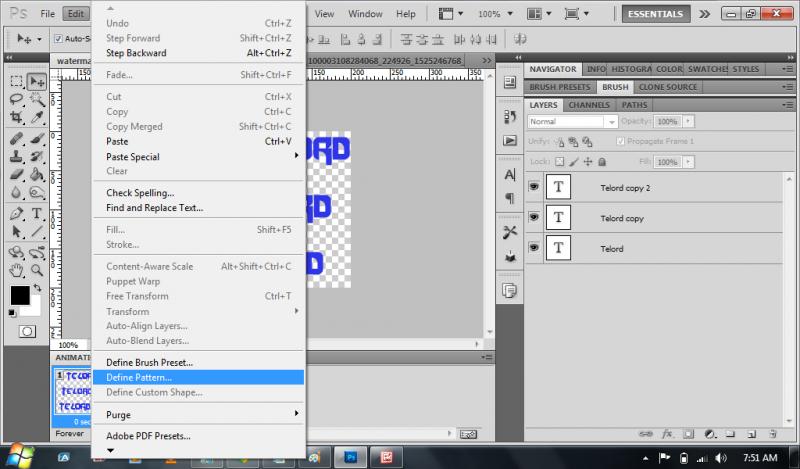Viewport: 800px width, 469px height.
Task: Hide the Telord copy 2 layer
Action: [535, 187]
